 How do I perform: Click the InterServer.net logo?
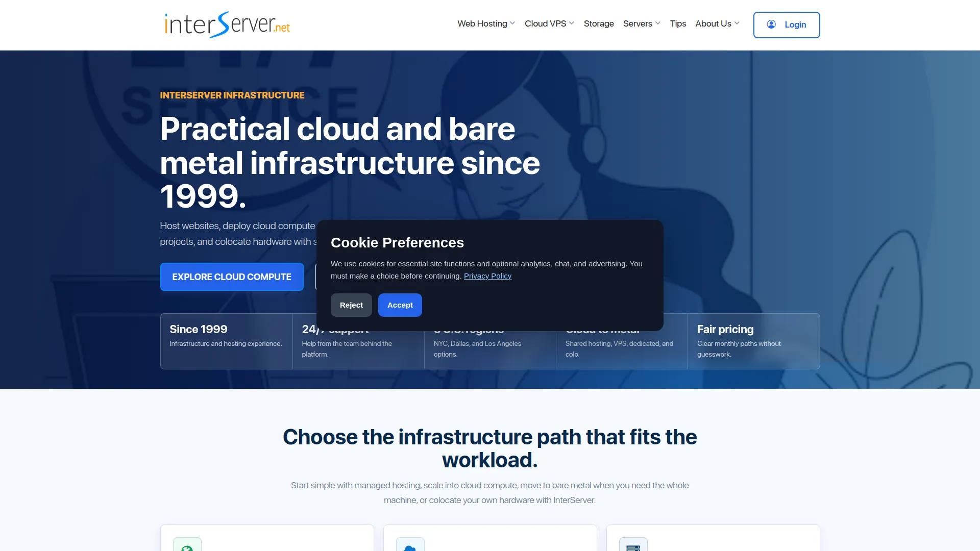(x=227, y=24)
